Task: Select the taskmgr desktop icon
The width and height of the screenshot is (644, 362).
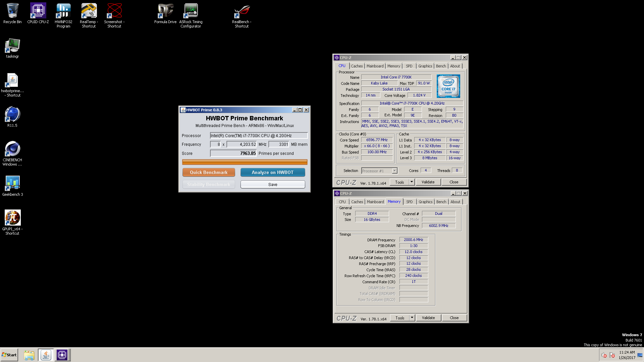Action: 12,48
